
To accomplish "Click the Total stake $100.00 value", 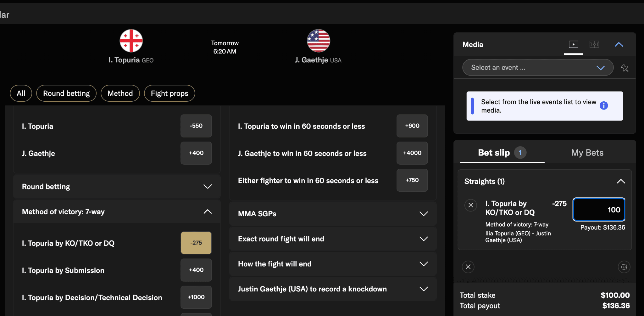I will [615, 295].
